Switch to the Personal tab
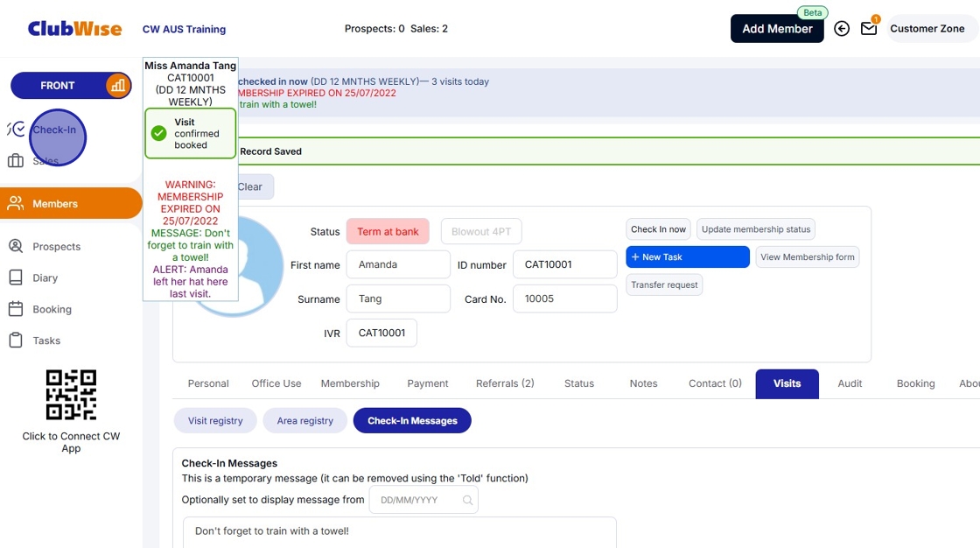The height and width of the screenshot is (548, 980). 208,383
